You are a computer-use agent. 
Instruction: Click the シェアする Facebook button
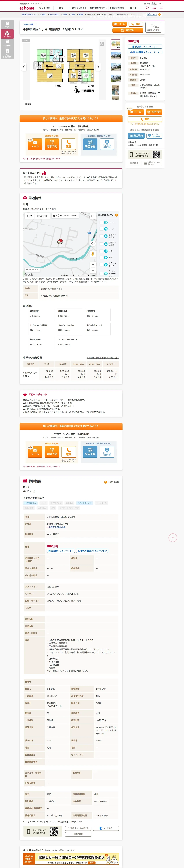(x=106, y=828)
